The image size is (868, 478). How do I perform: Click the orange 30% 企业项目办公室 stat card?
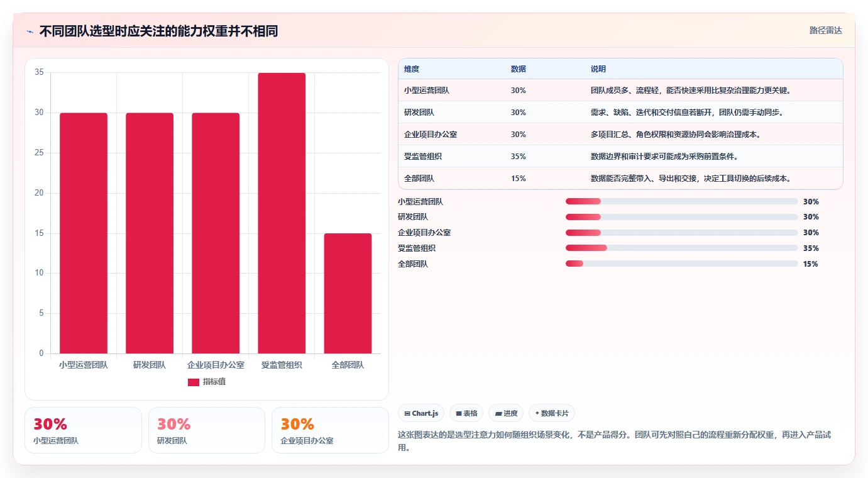click(331, 430)
